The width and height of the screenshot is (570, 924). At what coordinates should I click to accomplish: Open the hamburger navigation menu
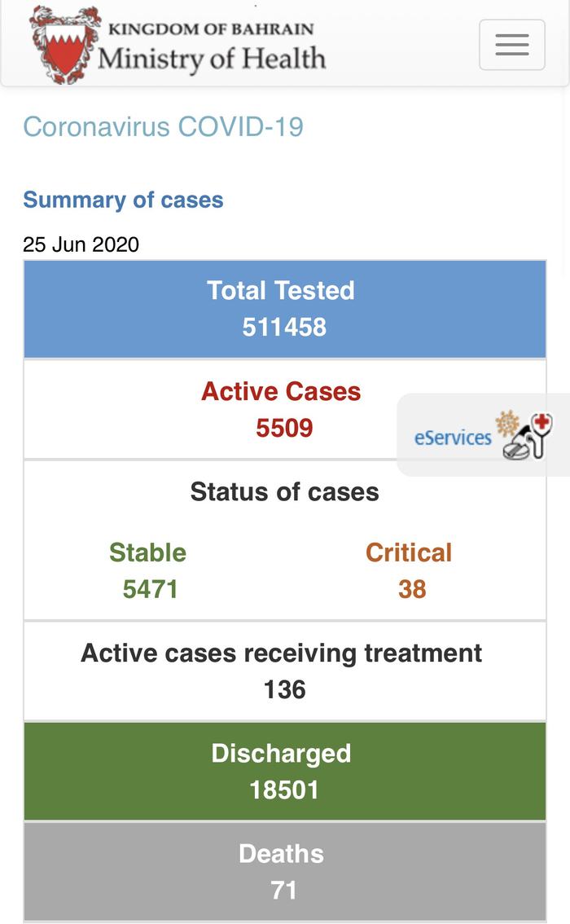pos(511,45)
